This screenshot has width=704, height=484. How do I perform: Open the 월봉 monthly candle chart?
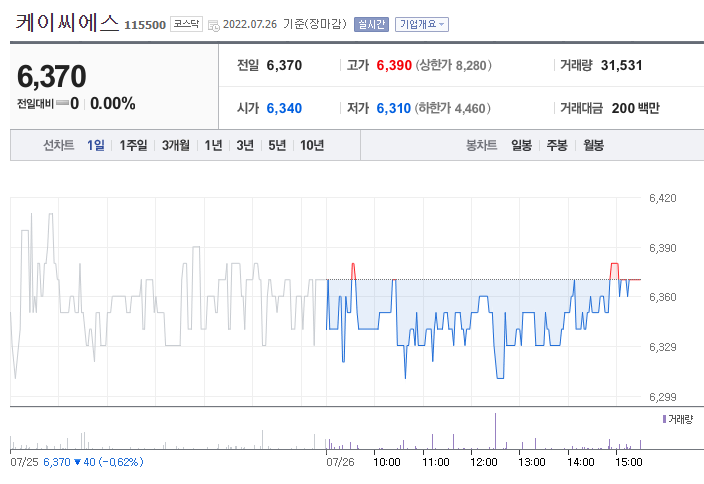pos(593,145)
